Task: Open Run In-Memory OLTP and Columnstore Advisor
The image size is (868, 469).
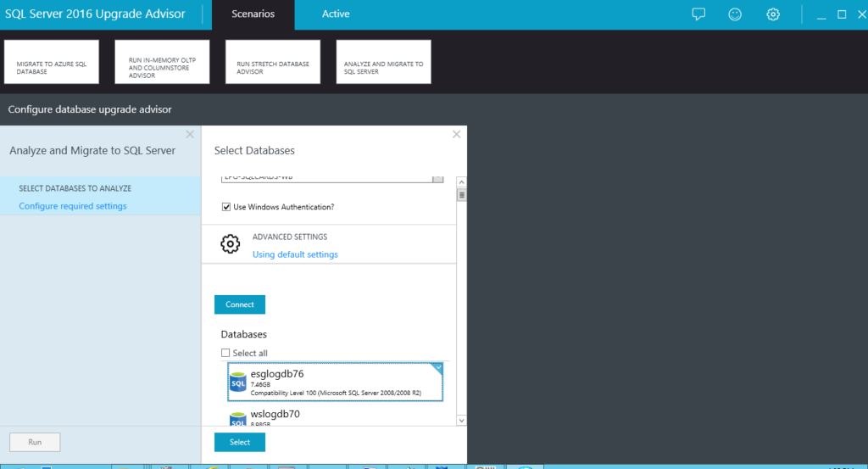Action: 162,61
